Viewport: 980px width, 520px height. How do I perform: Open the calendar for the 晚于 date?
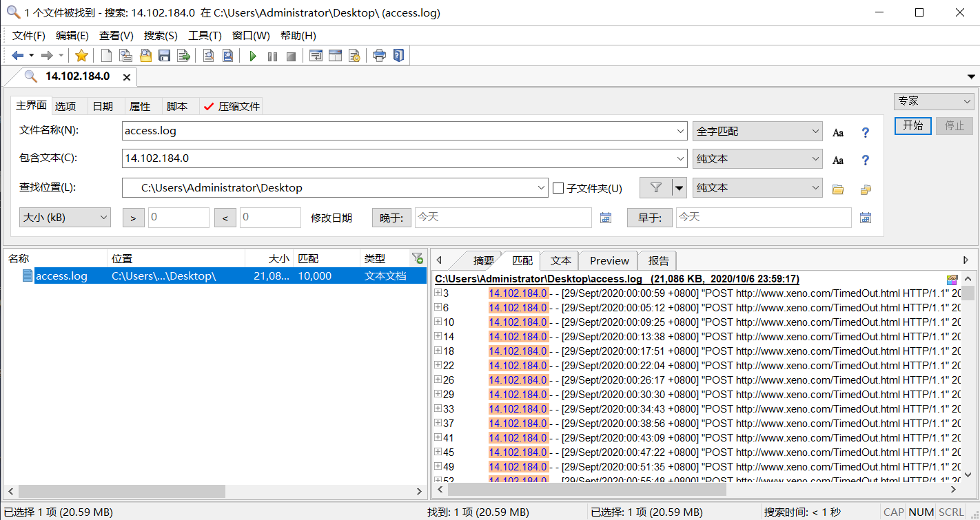pos(606,218)
